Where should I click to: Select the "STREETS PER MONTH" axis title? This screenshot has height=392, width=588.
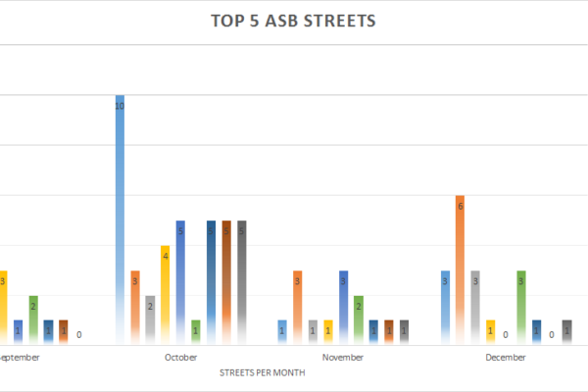click(x=264, y=372)
